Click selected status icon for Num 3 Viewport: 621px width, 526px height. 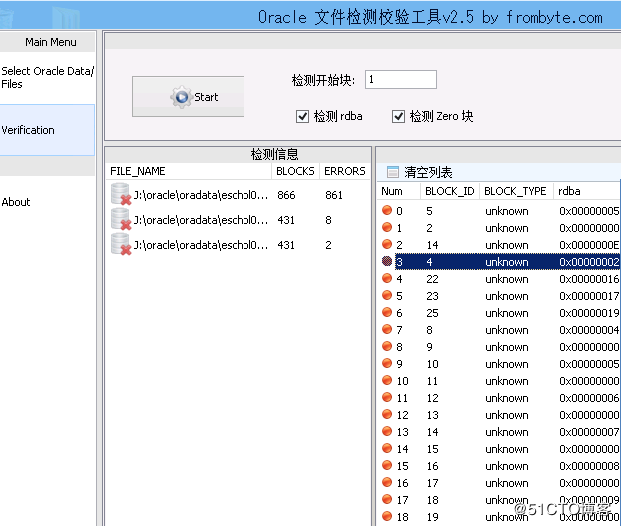click(387, 261)
